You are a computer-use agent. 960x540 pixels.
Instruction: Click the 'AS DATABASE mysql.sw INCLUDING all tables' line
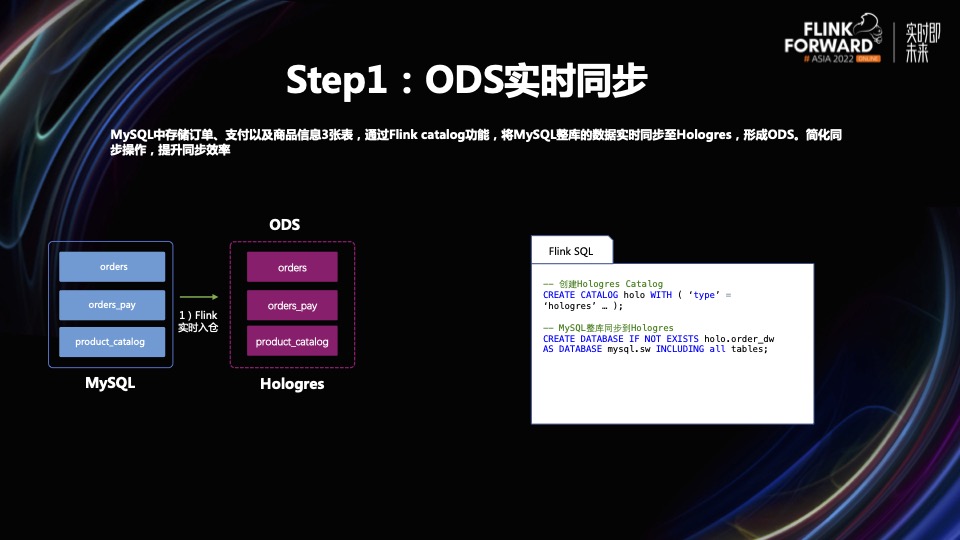tap(655, 349)
